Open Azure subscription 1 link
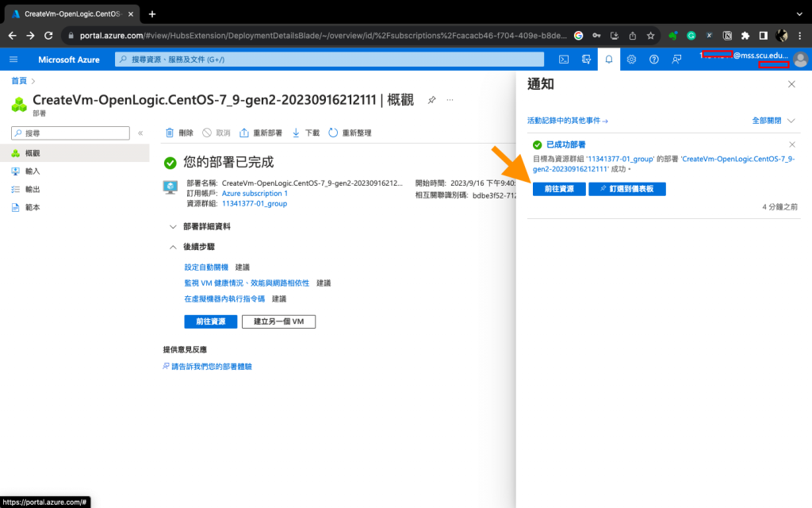Image resolution: width=812 pixels, height=508 pixels. pyautogui.click(x=255, y=194)
